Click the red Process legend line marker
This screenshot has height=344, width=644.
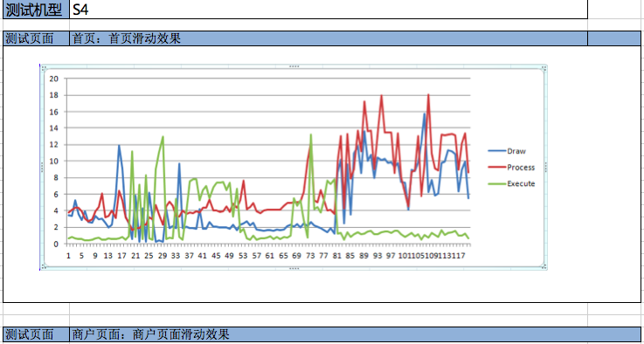point(496,168)
